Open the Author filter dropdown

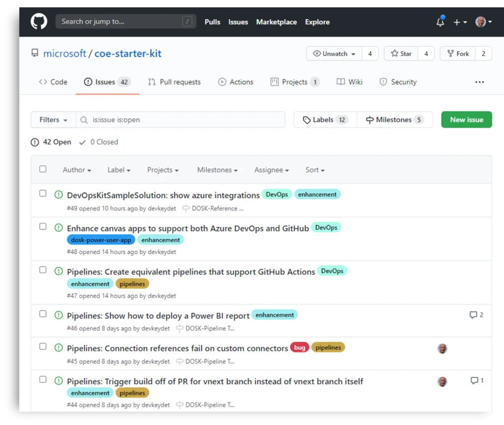[76, 170]
